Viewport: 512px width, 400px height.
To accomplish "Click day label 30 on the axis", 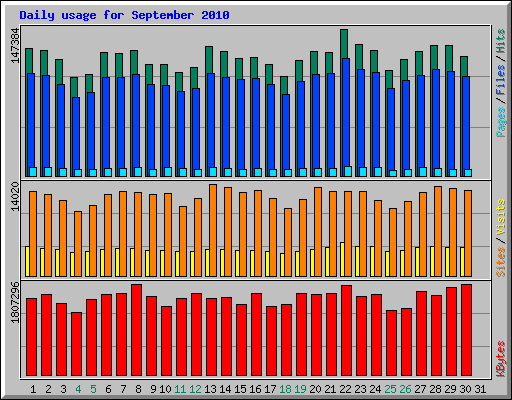I will pos(465,389).
